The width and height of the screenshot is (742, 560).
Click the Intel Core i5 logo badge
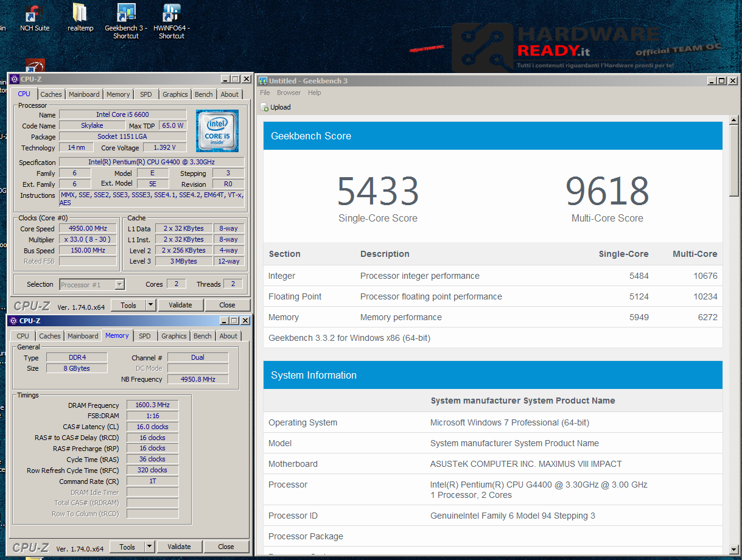217,131
